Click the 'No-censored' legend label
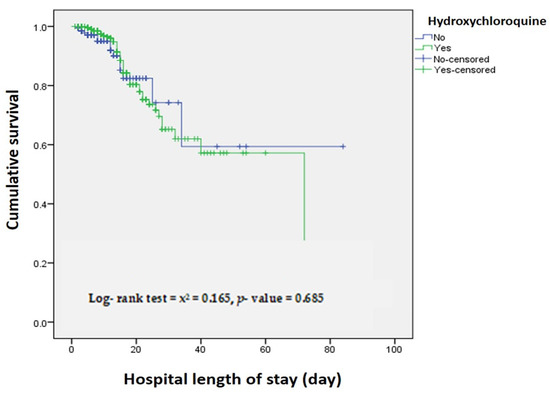 [461, 59]
